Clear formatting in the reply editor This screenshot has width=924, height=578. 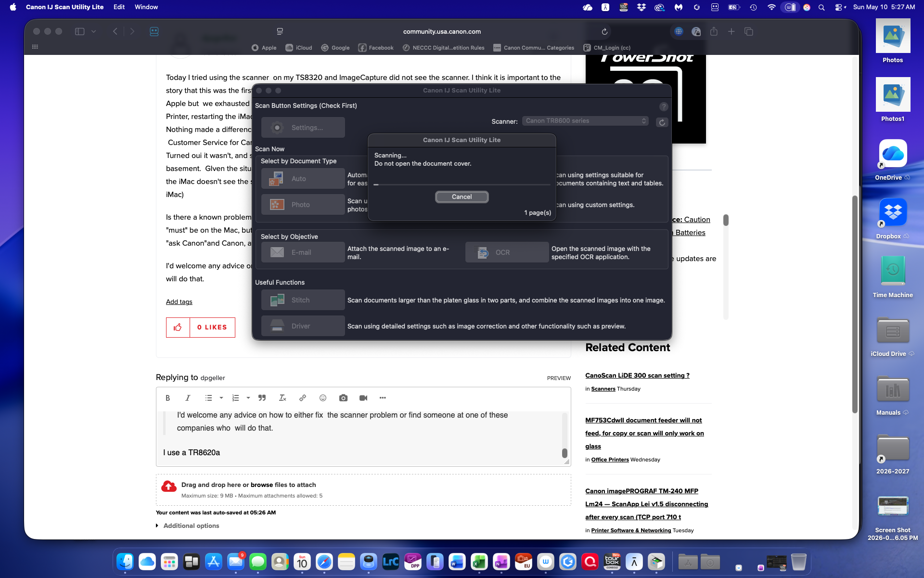[x=282, y=398]
